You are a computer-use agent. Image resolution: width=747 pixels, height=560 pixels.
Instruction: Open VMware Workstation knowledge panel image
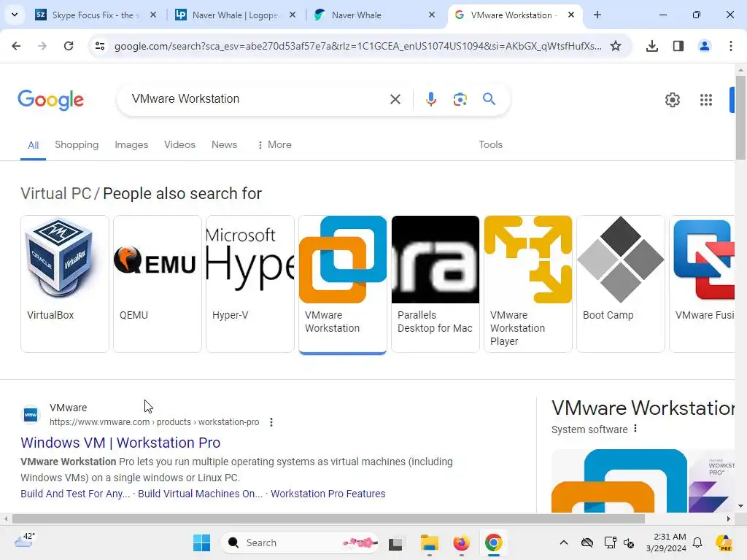pyautogui.click(x=619, y=481)
